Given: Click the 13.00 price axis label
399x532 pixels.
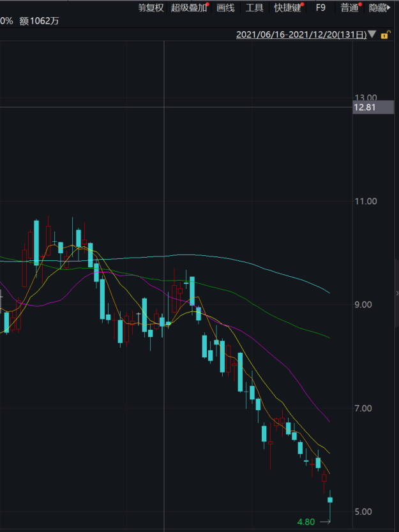Looking at the screenshot, I should pyautogui.click(x=366, y=98).
